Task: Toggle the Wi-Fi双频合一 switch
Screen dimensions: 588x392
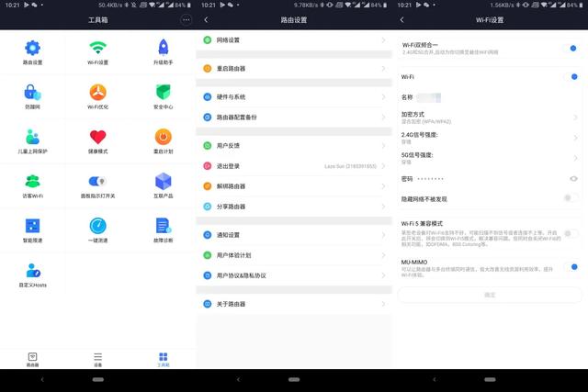Action: pos(571,48)
